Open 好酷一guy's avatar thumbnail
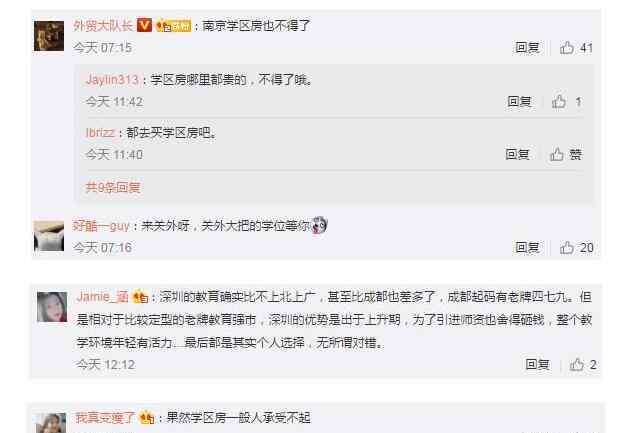 49,236
